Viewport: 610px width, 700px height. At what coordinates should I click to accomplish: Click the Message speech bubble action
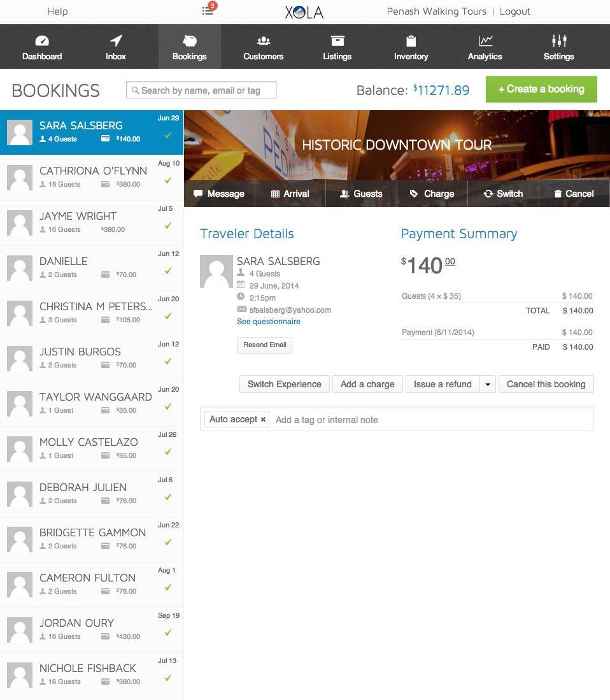click(218, 194)
